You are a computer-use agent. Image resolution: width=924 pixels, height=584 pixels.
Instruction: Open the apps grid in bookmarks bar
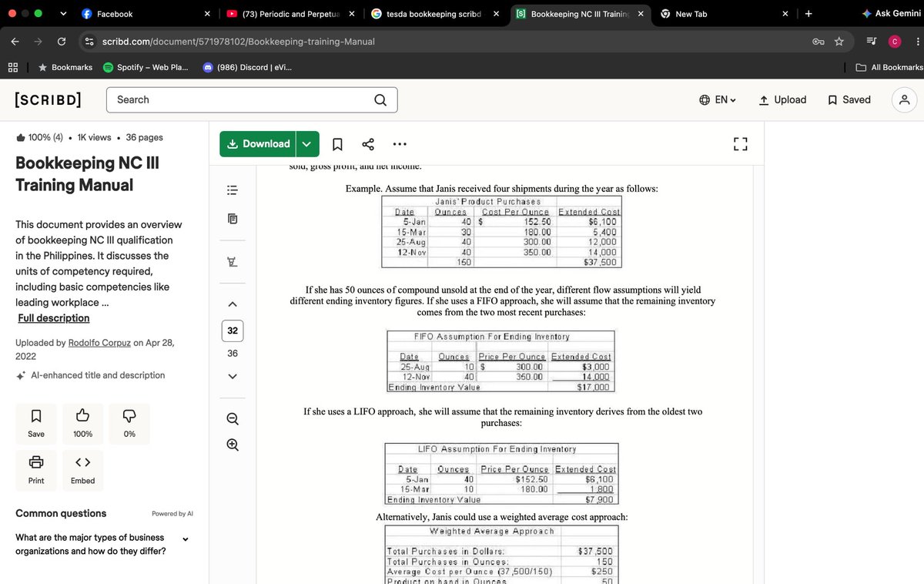[13, 67]
